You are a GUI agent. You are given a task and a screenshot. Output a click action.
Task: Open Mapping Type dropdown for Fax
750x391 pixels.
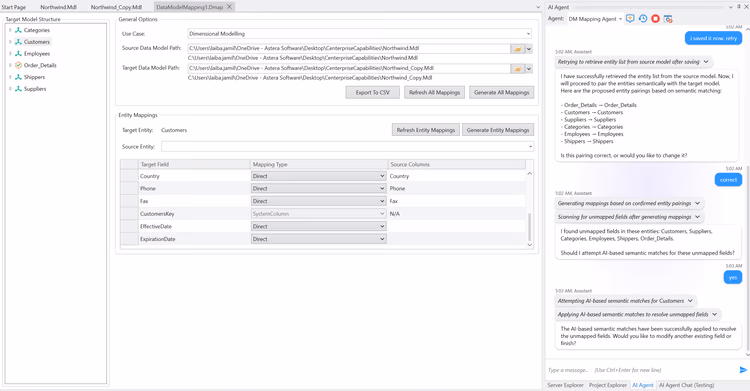(x=382, y=201)
